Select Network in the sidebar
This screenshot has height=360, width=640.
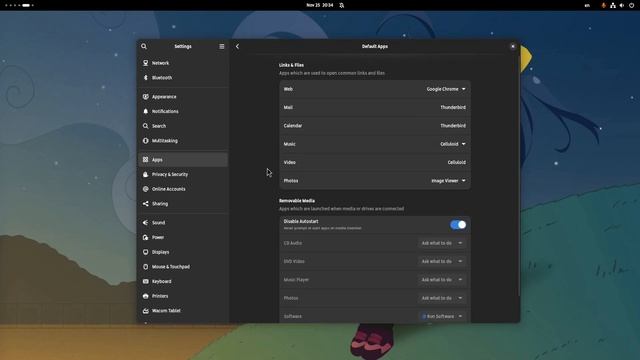(183, 63)
